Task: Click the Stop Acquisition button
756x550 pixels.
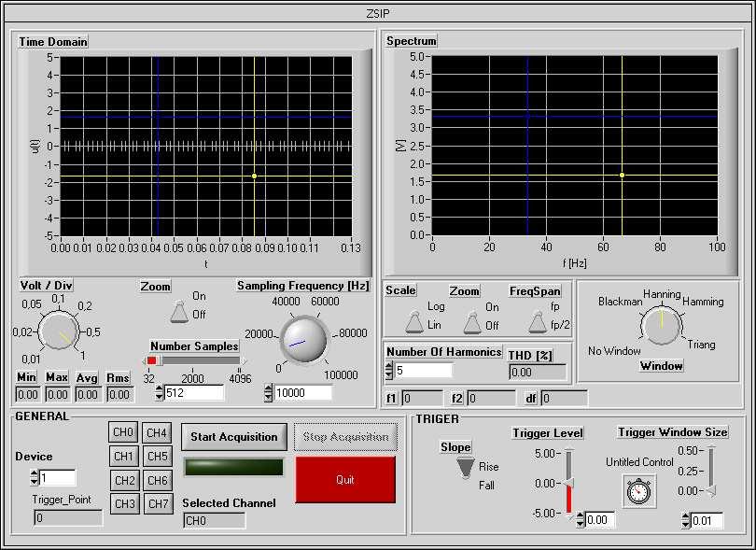Action: [345, 437]
